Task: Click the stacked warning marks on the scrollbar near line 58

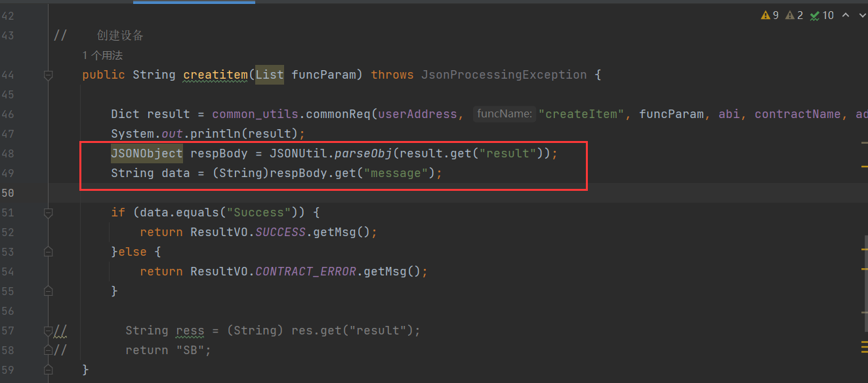Action: (x=864, y=346)
